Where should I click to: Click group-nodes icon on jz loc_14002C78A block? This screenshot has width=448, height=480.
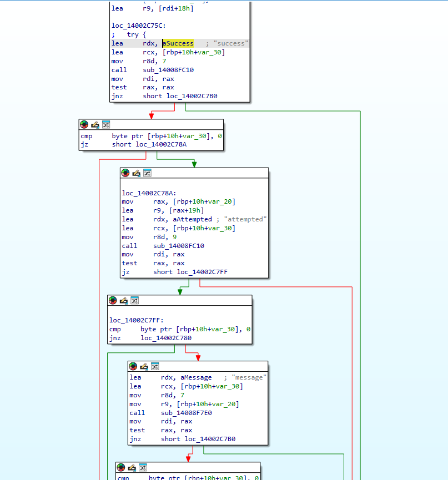(x=106, y=125)
